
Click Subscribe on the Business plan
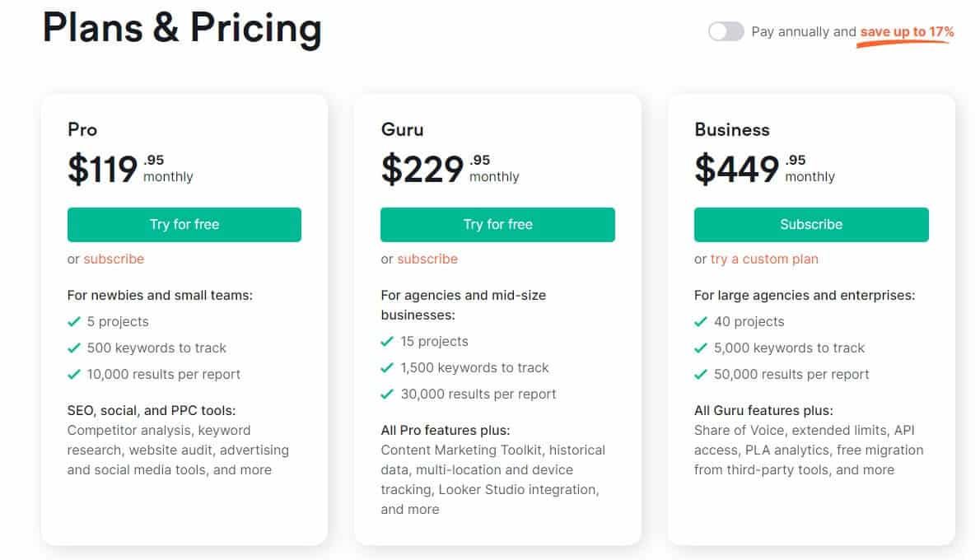pyautogui.click(x=810, y=224)
